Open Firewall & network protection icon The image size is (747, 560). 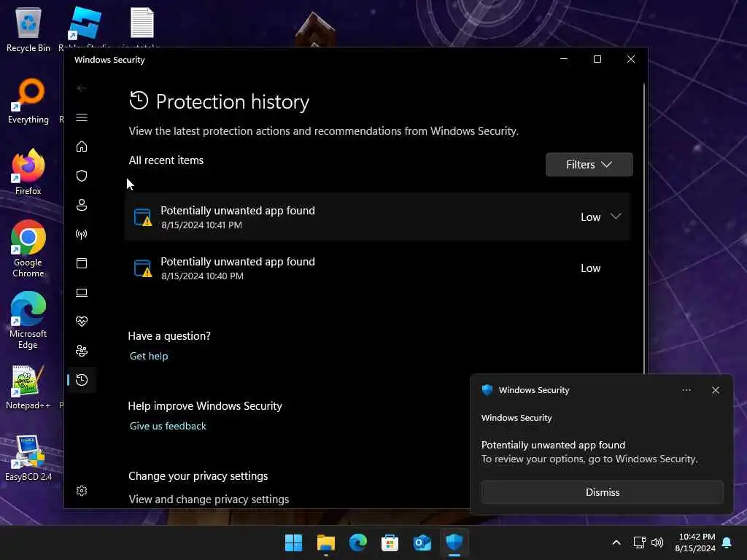pyautogui.click(x=82, y=234)
